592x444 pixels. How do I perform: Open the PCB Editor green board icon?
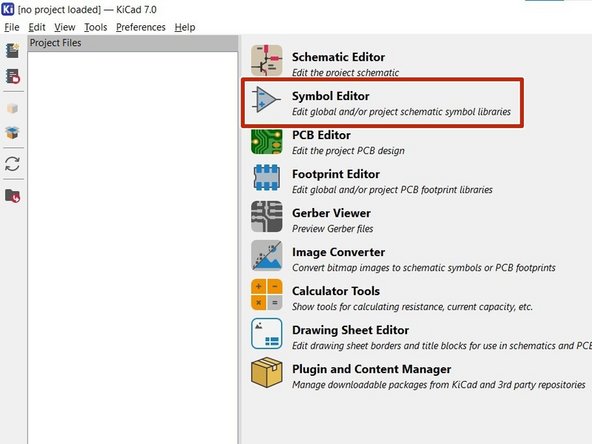[267, 142]
